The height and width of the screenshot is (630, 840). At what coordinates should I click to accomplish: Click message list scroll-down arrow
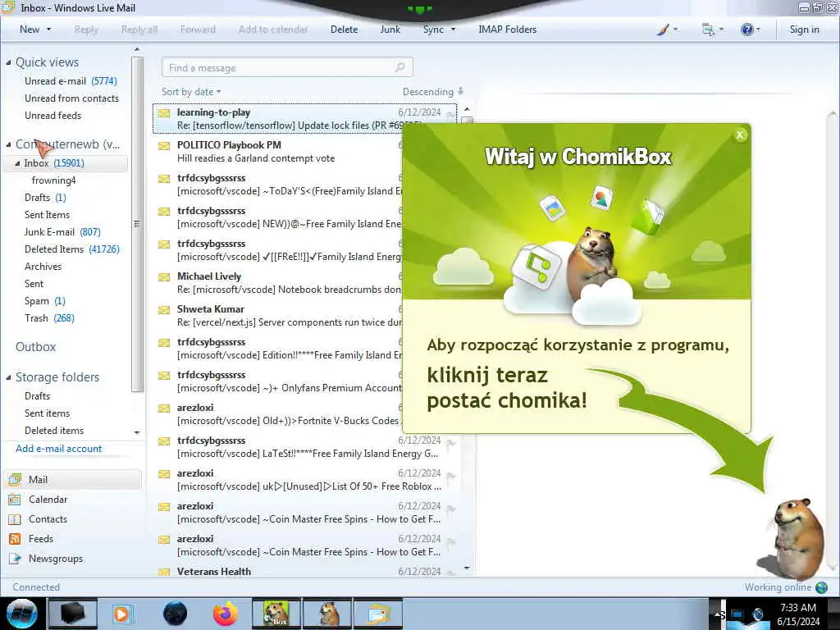click(x=467, y=568)
